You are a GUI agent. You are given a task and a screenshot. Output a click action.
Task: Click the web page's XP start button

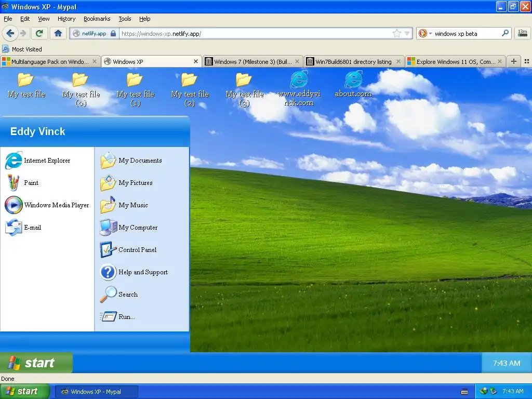click(x=36, y=363)
